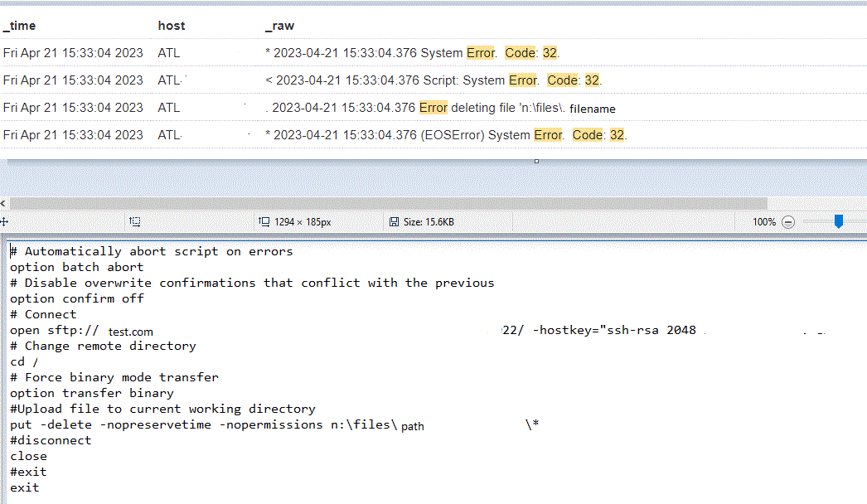Click the 100% zoom level label
Screen dimensions: 867x504
point(763,222)
